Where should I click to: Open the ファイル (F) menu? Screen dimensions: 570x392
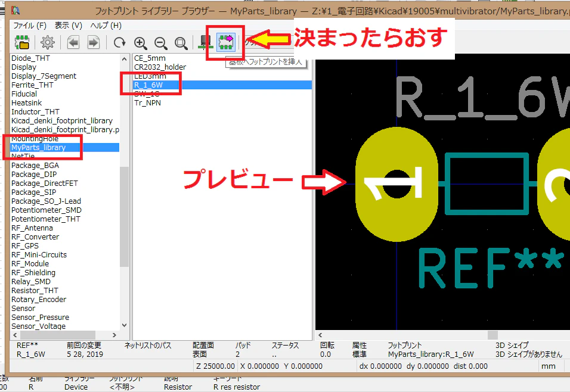(30, 26)
